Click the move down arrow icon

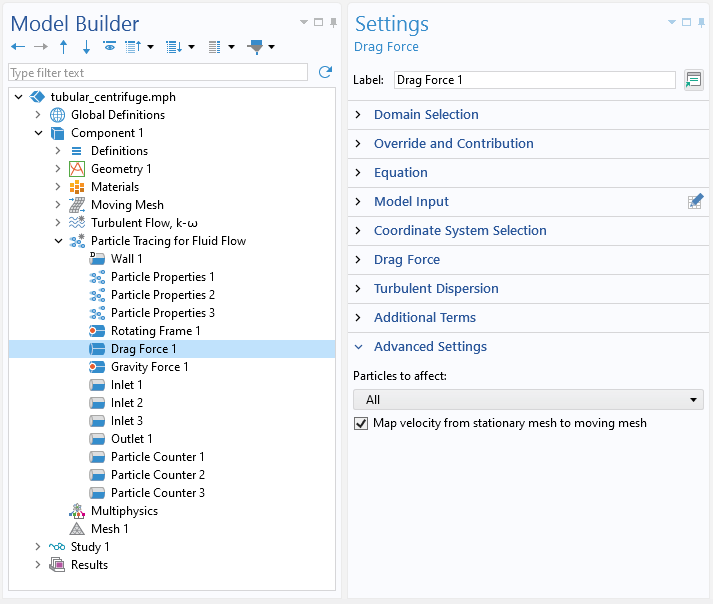pos(86,46)
